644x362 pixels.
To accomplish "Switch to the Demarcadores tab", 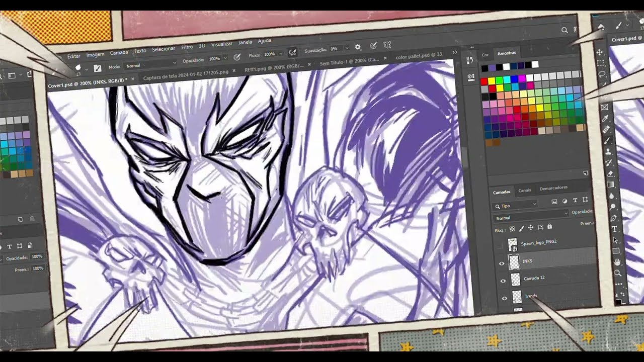I will coord(553,188).
